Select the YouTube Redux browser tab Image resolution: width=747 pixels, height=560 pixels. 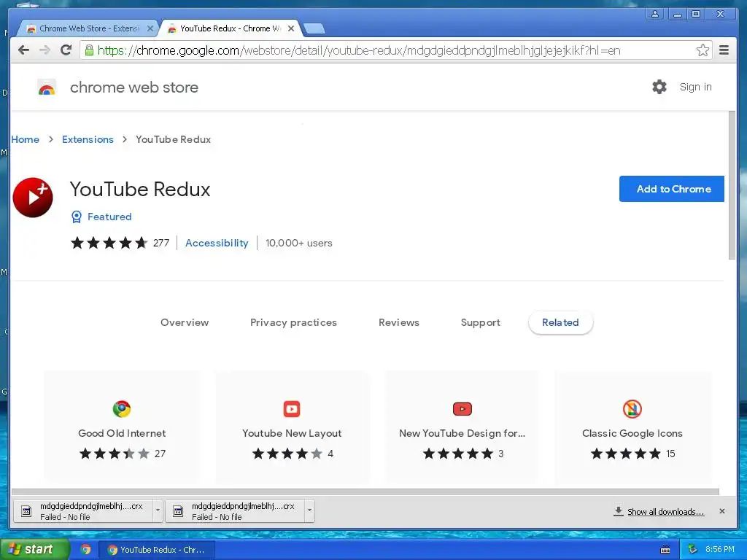pos(231,28)
